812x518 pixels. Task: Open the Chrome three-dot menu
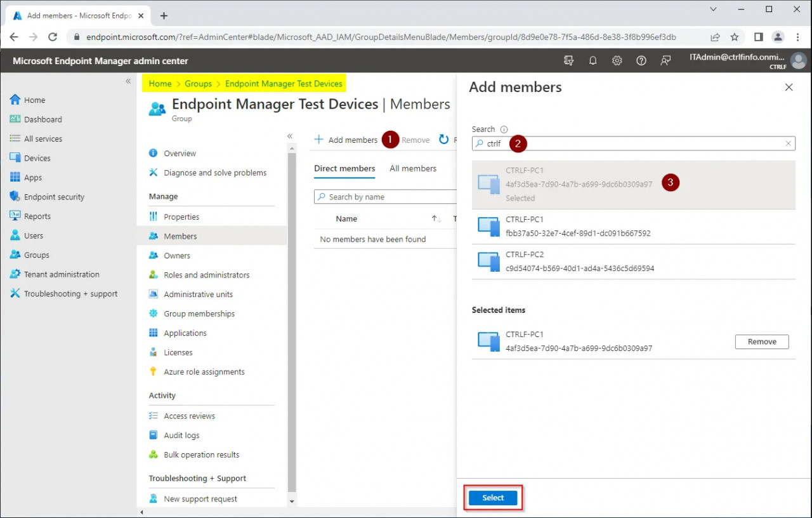tap(797, 37)
